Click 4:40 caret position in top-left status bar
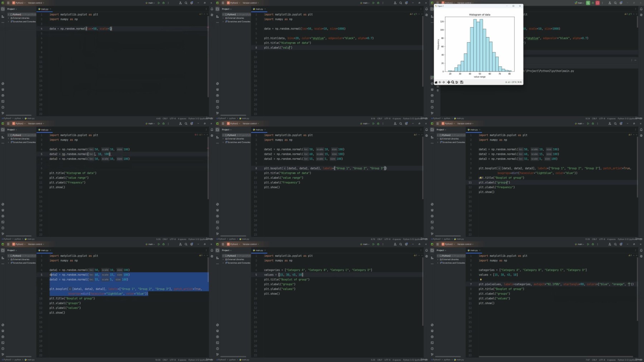Viewport: 644px width, 362px height. point(158,119)
